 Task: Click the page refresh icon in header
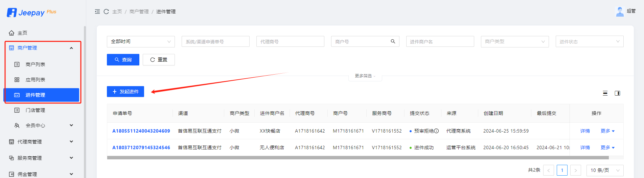pyautogui.click(x=106, y=12)
